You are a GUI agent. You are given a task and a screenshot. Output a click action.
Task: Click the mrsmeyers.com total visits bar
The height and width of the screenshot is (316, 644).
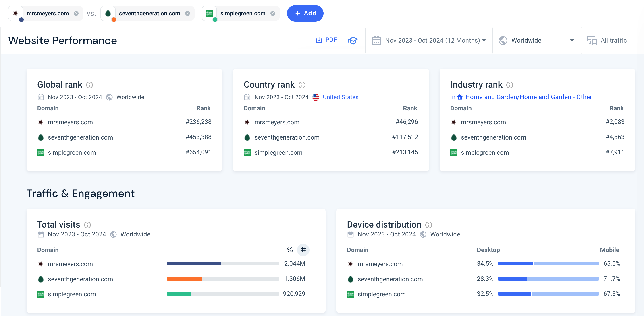(223, 264)
